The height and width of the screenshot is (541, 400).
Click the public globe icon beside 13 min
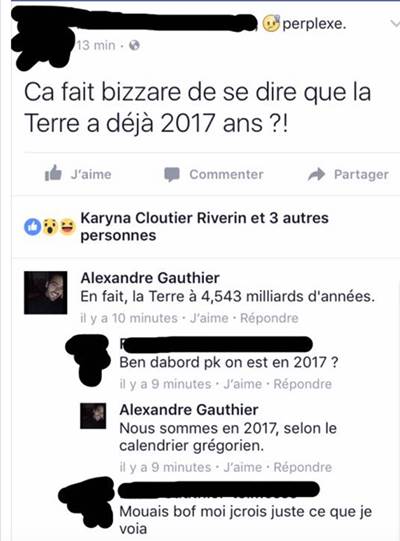click(134, 45)
